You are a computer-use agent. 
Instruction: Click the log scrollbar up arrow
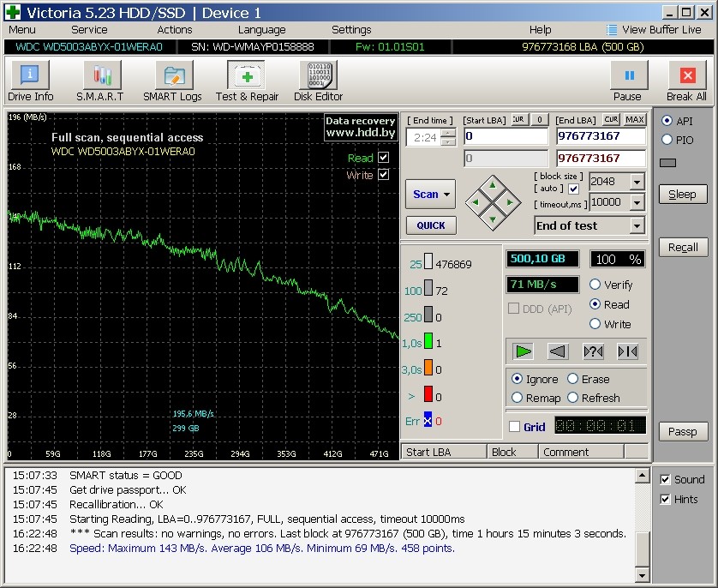coord(642,477)
